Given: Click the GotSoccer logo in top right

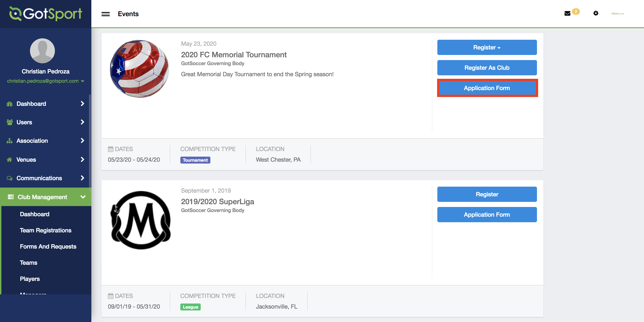Looking at the screenshot, I should tap(618, 14).
